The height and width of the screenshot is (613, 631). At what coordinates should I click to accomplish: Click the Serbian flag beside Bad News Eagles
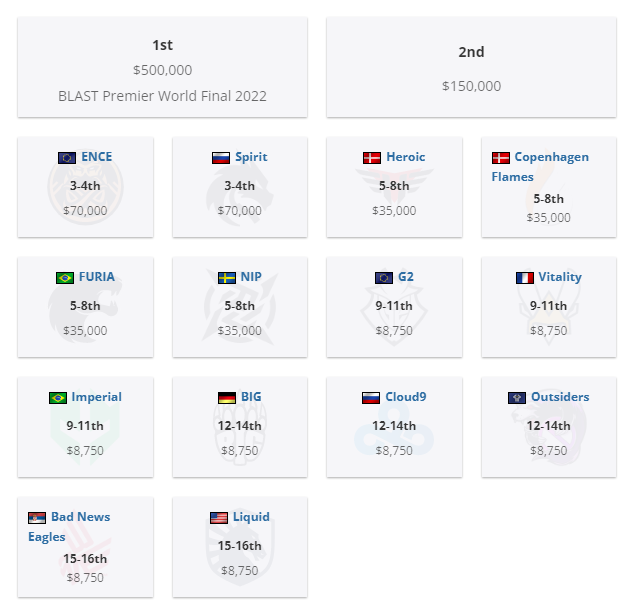[x=37, y=517]
